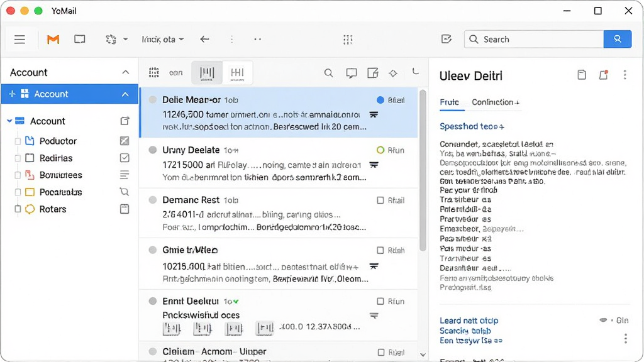Open the 'Inck ota' dropdown menu
This screenshot has height=362, width=644.
pos(163,40)
